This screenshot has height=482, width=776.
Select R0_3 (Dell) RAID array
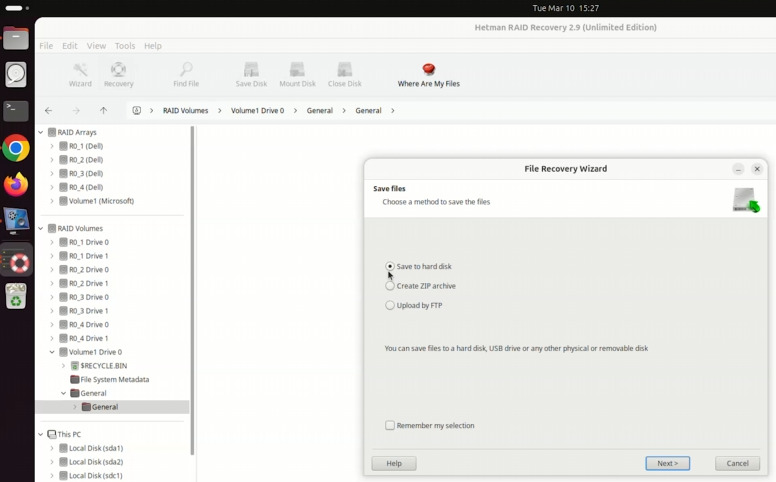coord(81,174)
